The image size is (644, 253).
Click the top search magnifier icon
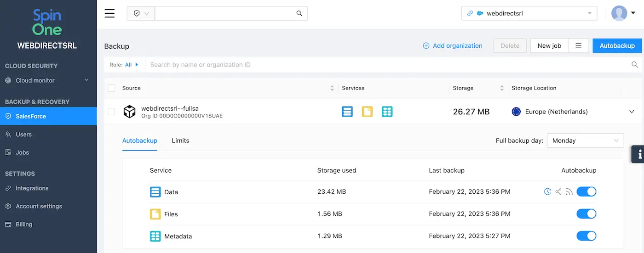click(x=299, y=13)
